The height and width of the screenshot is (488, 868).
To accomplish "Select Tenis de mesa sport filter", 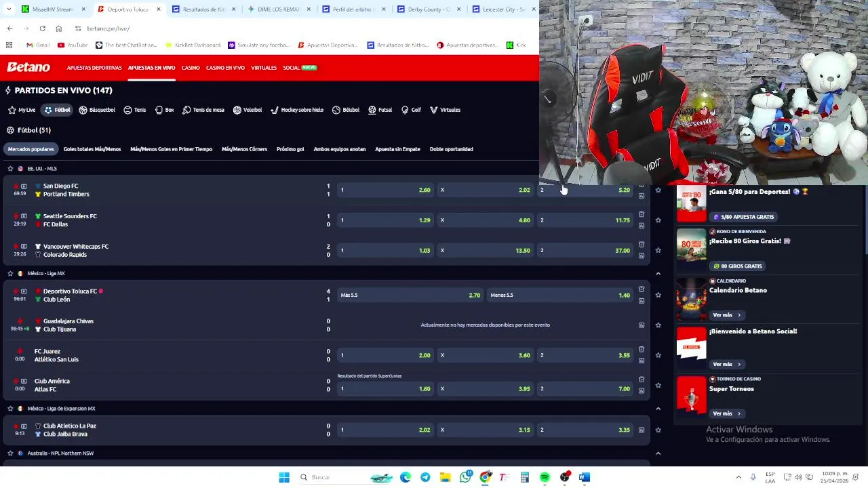I will click(x=203, y=110).
